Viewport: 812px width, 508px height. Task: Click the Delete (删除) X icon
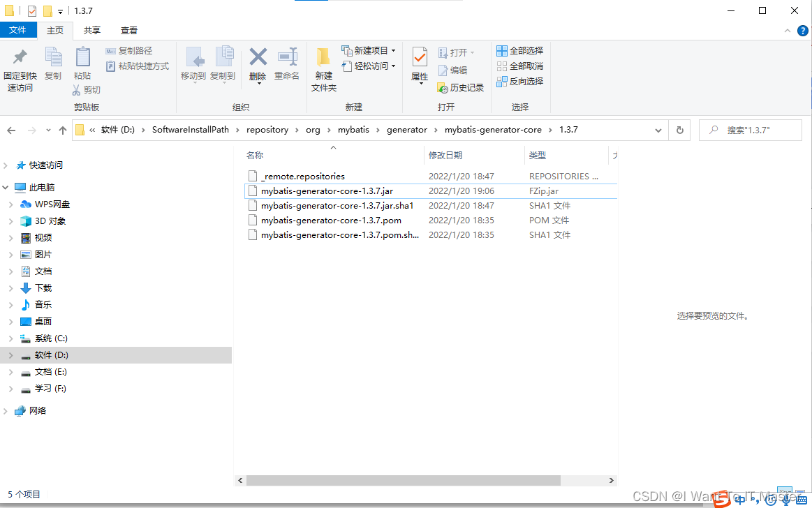coord(258,57)
